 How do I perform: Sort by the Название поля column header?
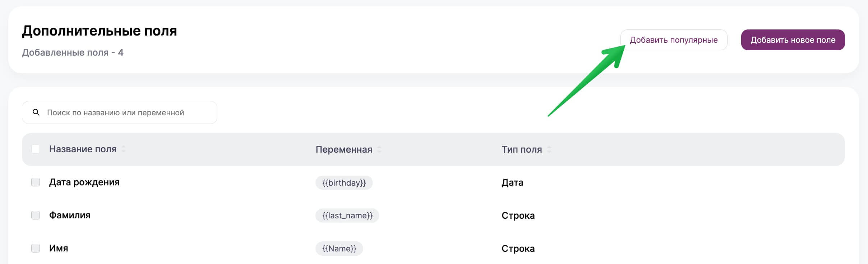[x=83, y=149]
